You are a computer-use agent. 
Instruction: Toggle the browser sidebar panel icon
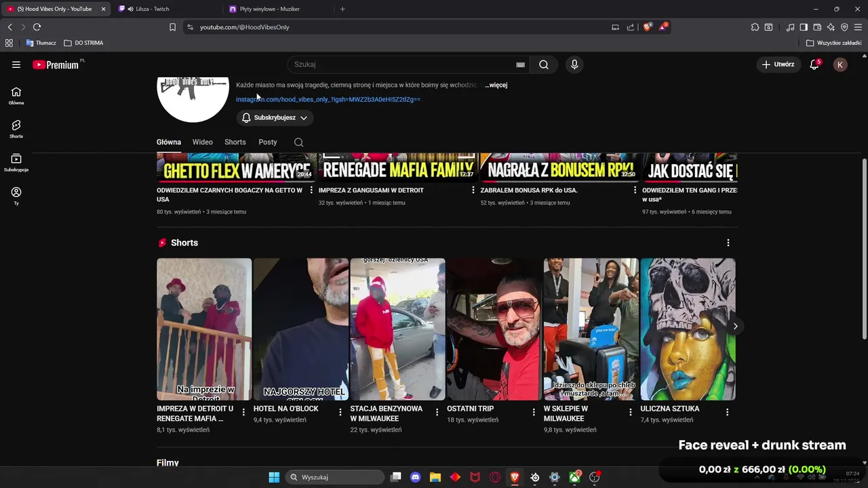(804, 27)
